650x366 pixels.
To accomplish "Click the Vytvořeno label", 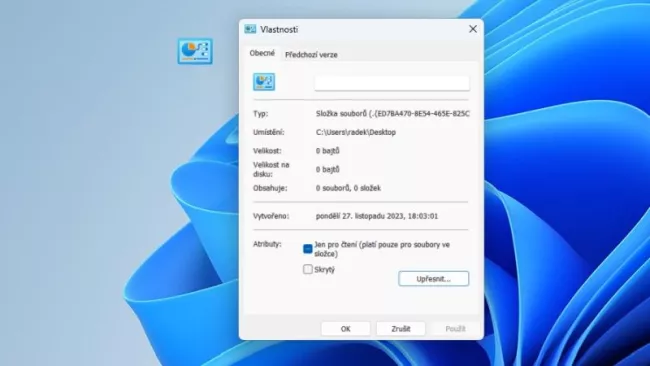I will [x=271, y=216].
